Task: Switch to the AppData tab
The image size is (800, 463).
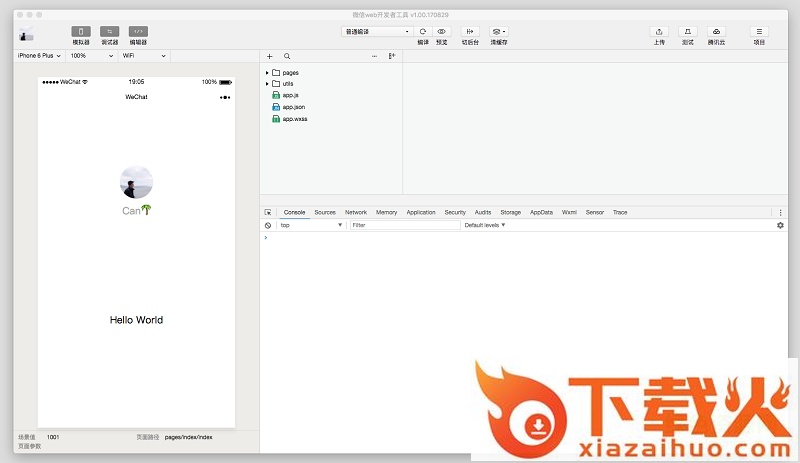Action: (541, 212)
